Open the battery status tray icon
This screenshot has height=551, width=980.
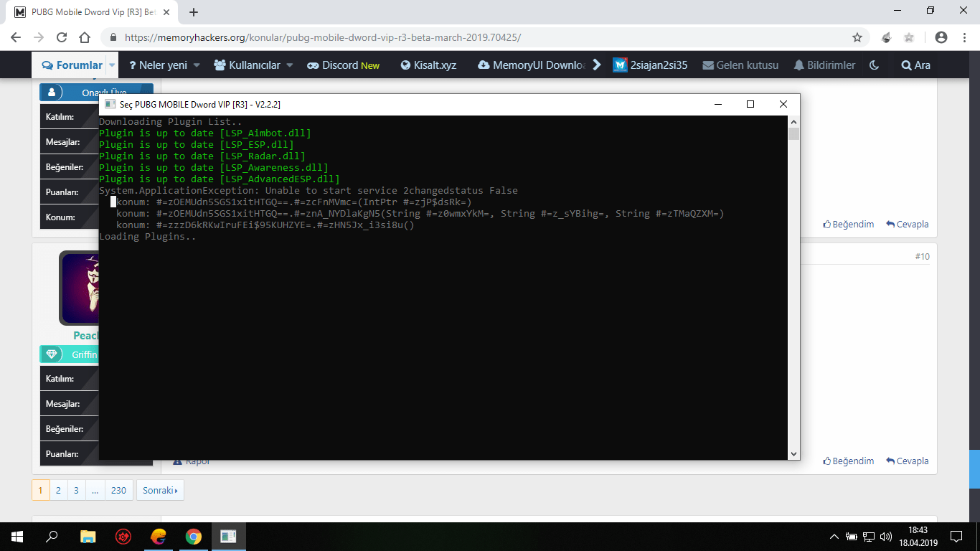pyautogui.click(x=852, y=536)
